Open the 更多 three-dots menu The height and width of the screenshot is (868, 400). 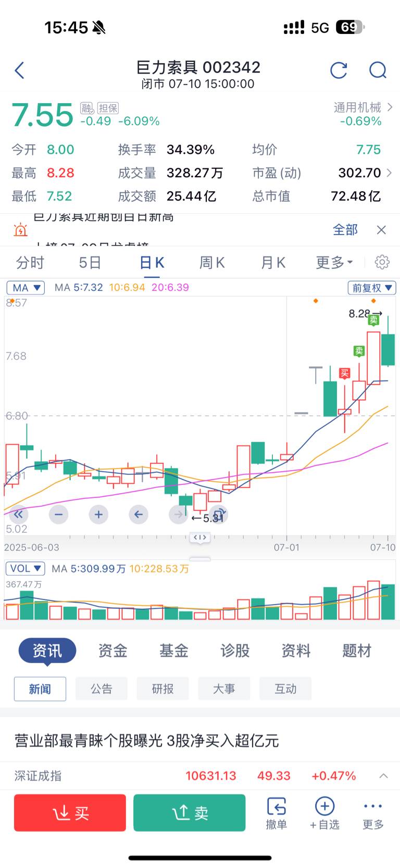click(x=373, y=813)
